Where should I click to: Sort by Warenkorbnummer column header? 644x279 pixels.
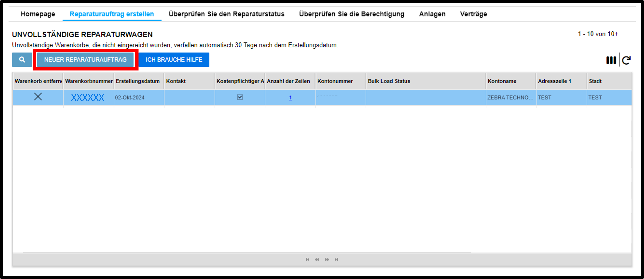pos(89,81)
